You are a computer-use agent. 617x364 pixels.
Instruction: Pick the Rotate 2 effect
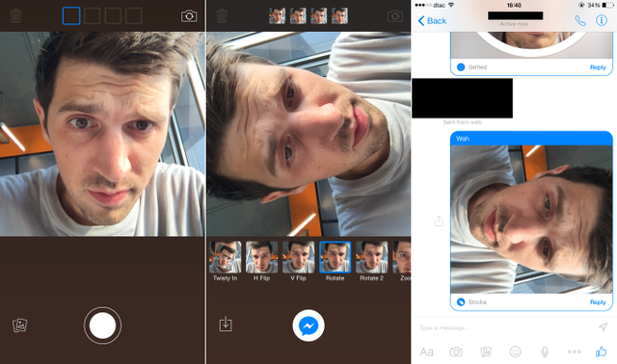tap(371, 261)
